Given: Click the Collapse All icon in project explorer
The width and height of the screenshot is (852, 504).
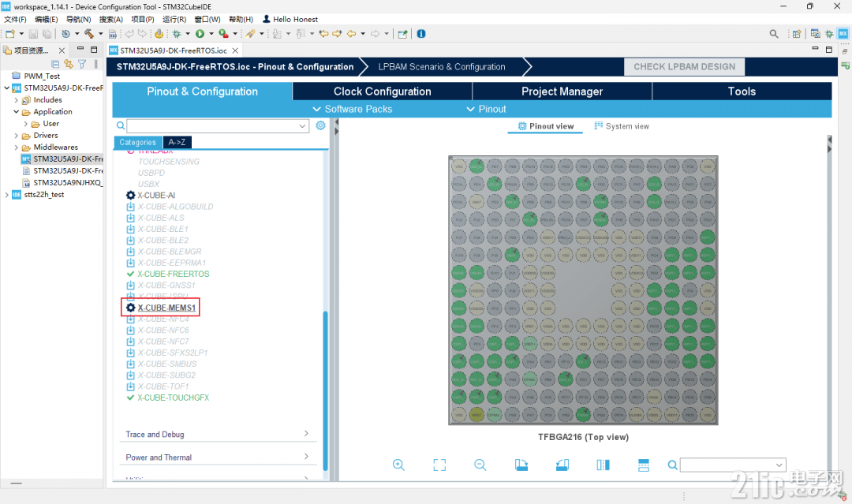Looking at the screenshot, I should 55,64.
